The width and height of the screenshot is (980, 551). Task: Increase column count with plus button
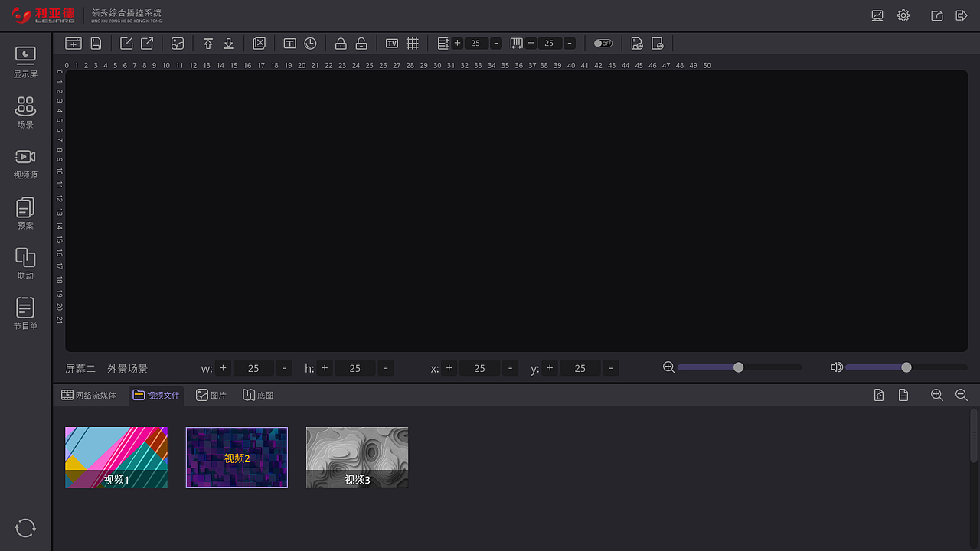pos(531,44)
